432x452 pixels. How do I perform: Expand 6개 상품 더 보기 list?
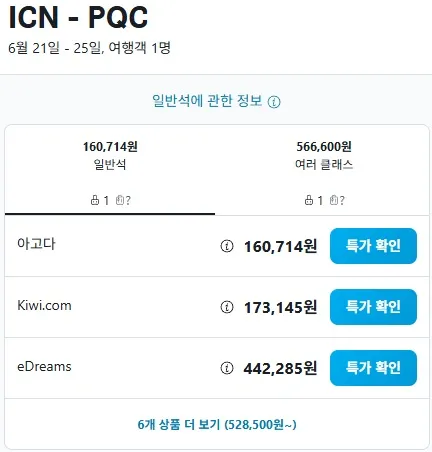coord(217,425)
